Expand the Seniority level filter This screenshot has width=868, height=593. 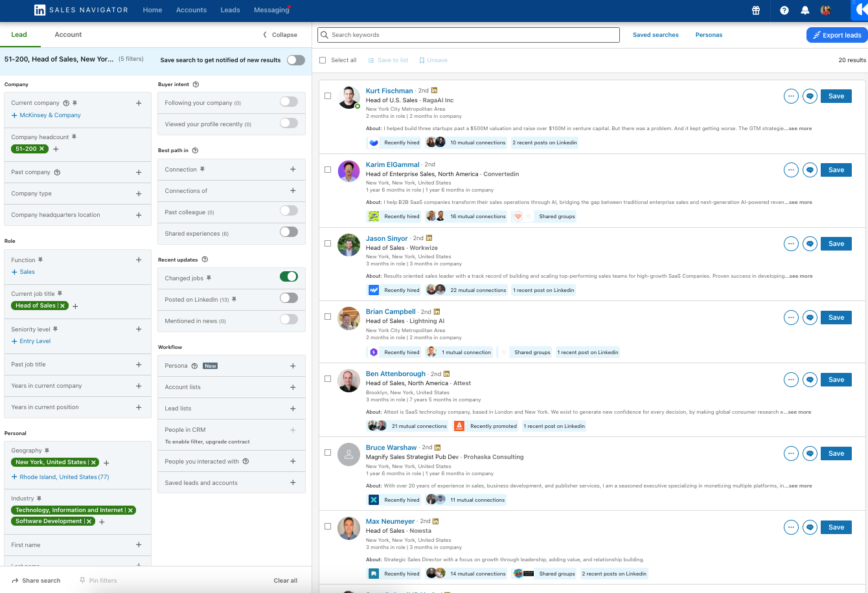(139, 330)
